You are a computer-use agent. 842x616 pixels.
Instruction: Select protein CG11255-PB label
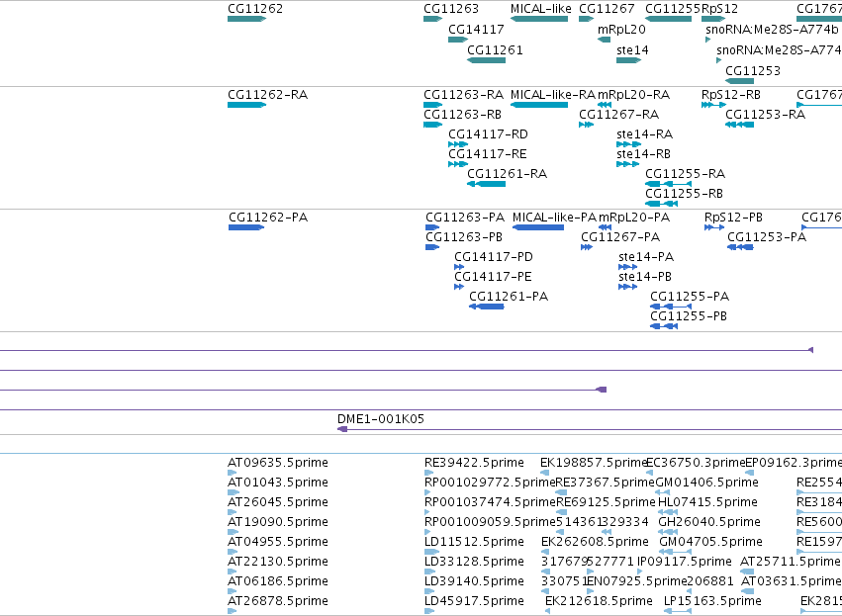click(689, 316)
